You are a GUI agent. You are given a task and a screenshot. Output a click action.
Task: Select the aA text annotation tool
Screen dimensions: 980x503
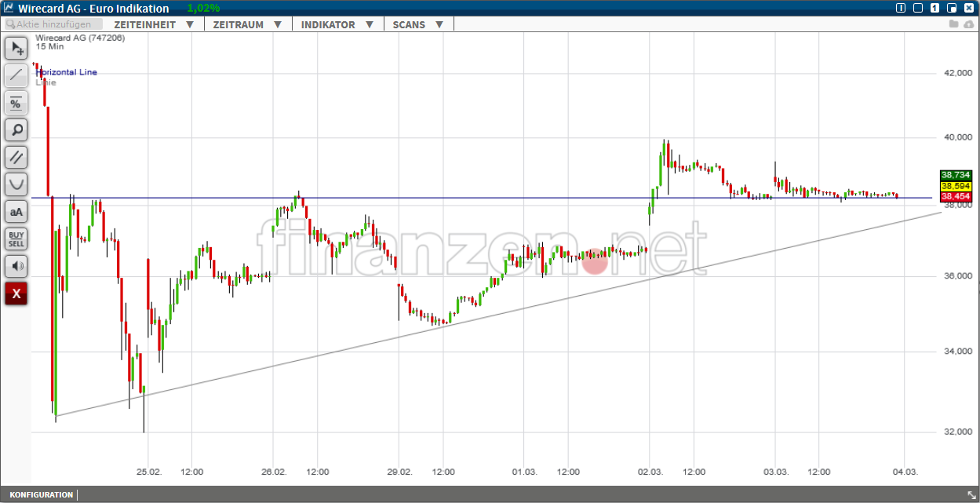coord(16,211)
